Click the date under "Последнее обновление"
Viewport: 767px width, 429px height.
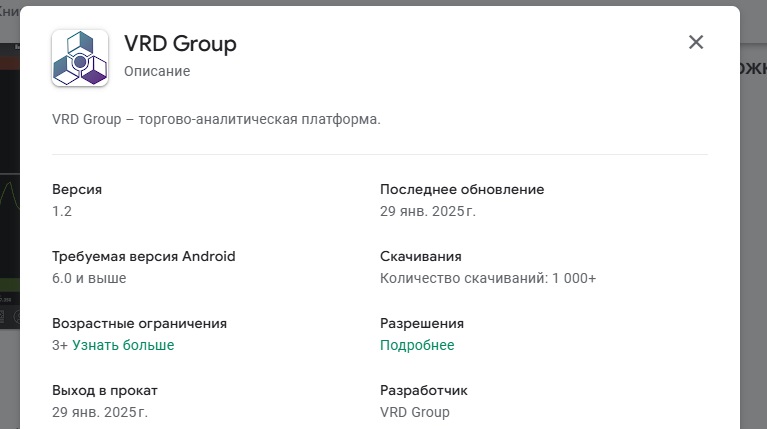tap(428, 211)
